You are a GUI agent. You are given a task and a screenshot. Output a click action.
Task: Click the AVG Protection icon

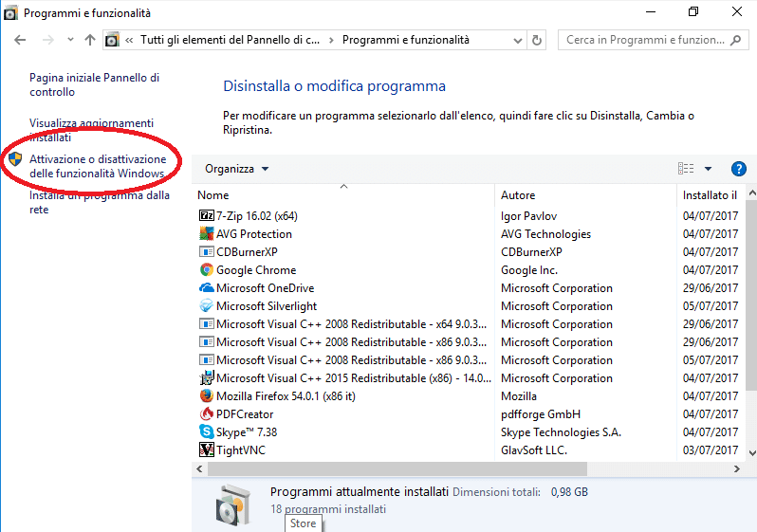pos(207,233)
